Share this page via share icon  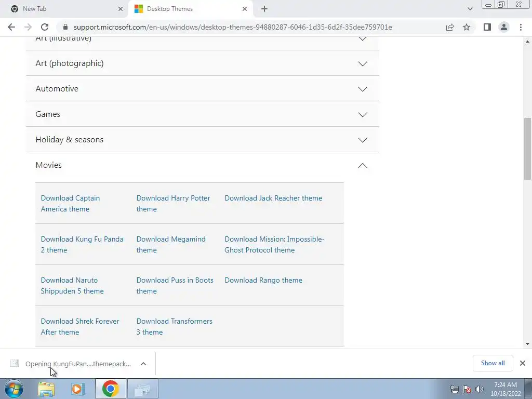[450, 27]
